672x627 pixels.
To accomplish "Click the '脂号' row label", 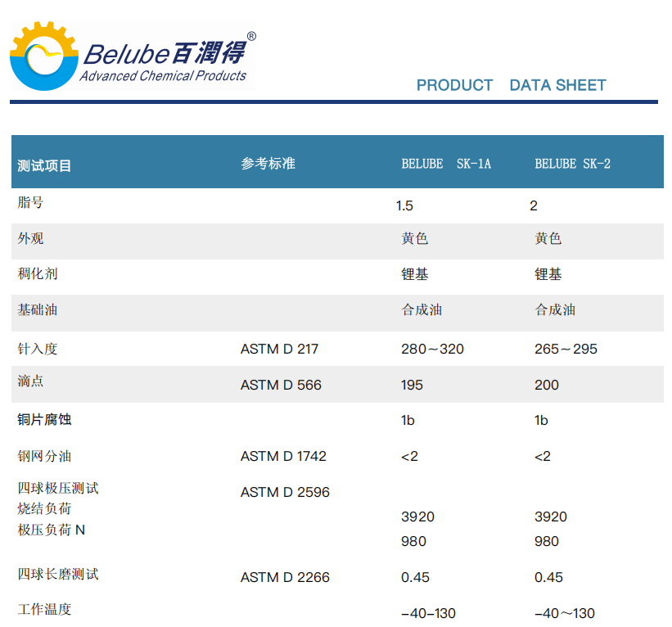I will [x=30, y=202].
